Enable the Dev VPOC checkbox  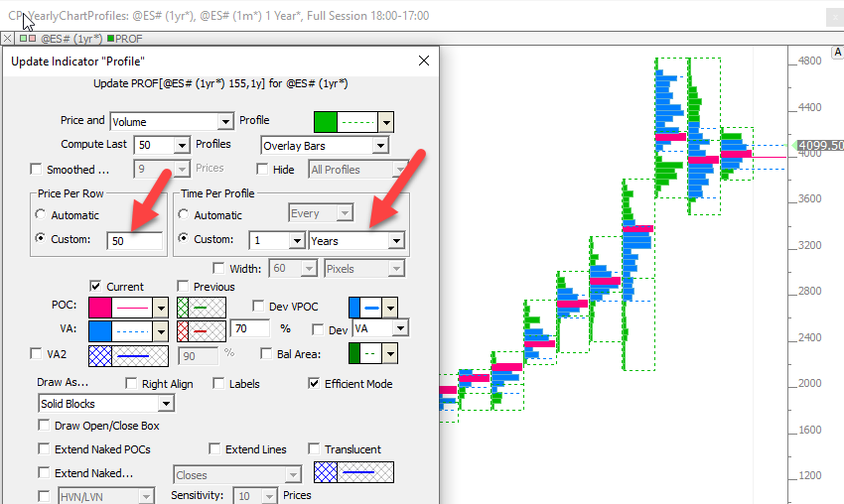(x=258, y=306)
